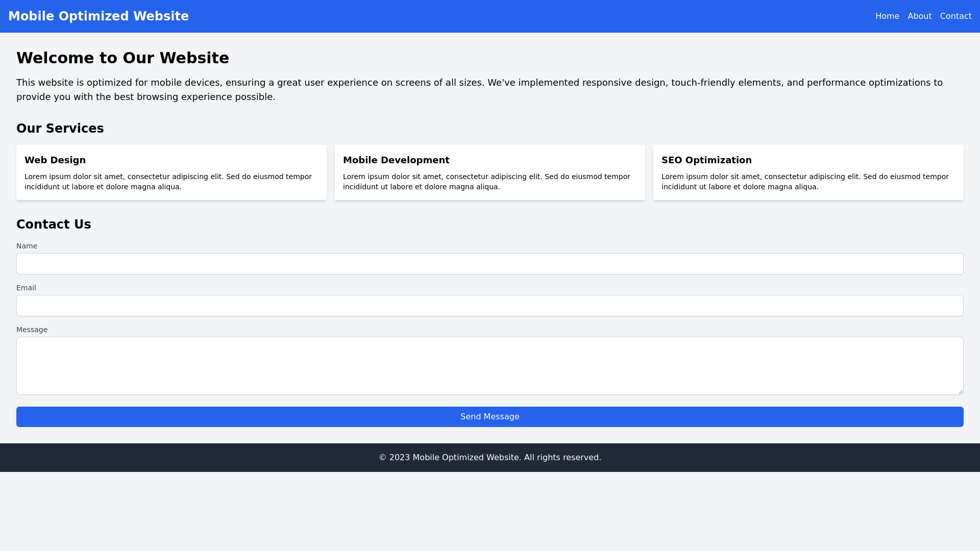980x551 pixels.
Task: Open the About page
Action: coord(919,16)
